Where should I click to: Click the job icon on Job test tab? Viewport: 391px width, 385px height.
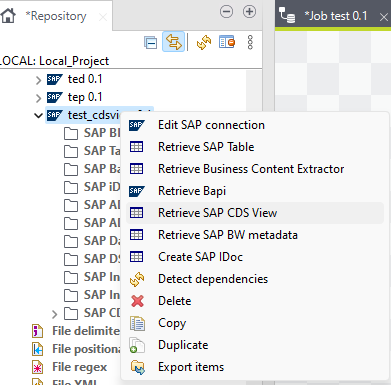pyautogui.click(x=287, y=16)
